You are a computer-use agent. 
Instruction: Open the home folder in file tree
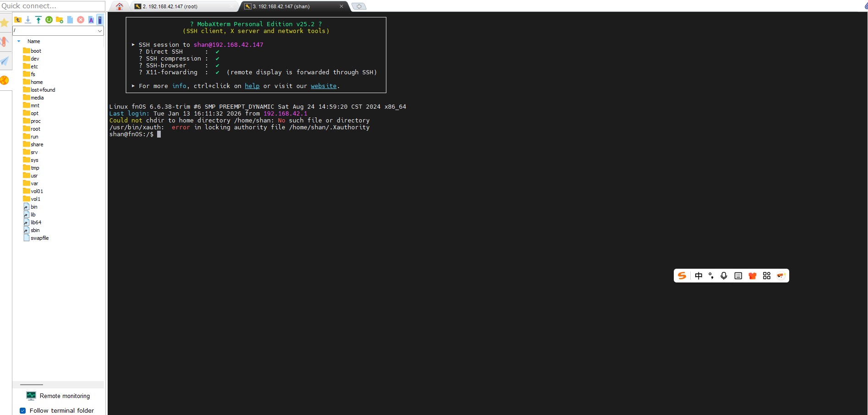click(x=37, y=82)
